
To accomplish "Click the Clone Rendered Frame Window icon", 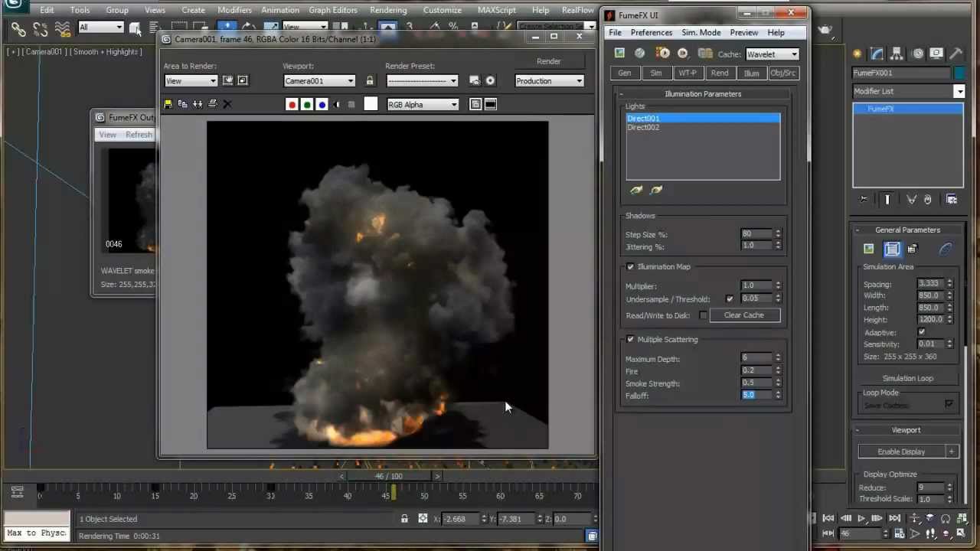I will pos(198,104).
